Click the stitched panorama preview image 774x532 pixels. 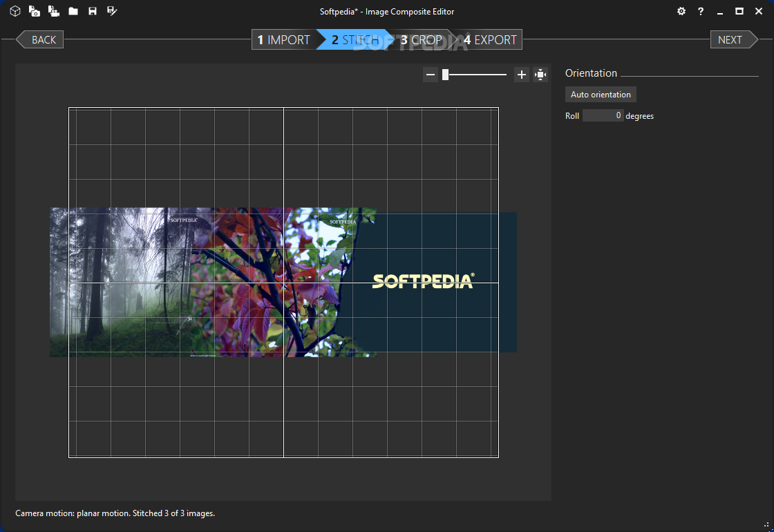point(283,283)
